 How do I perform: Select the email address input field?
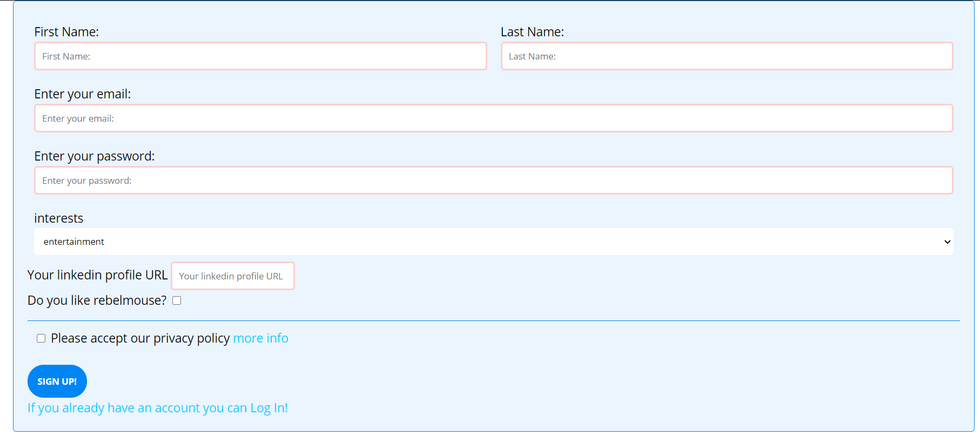493,118
